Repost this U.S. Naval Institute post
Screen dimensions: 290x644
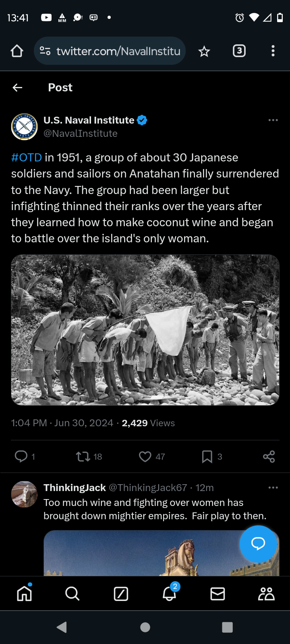83,456
